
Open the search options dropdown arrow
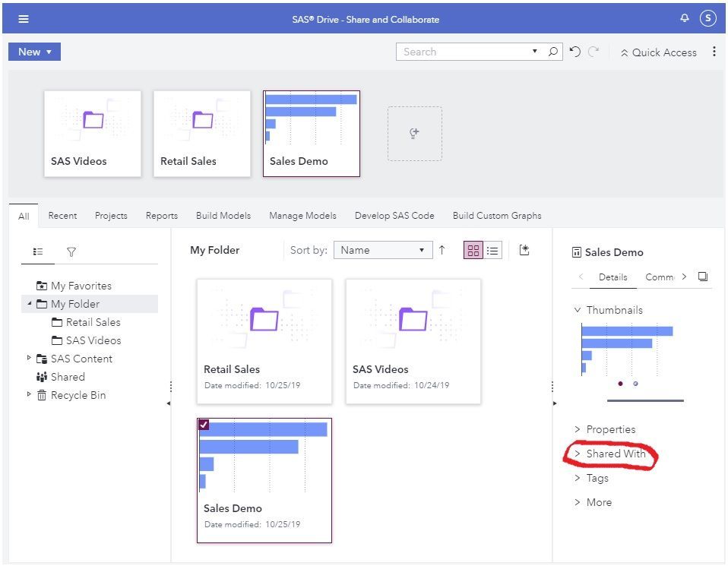tap(535, 51)
